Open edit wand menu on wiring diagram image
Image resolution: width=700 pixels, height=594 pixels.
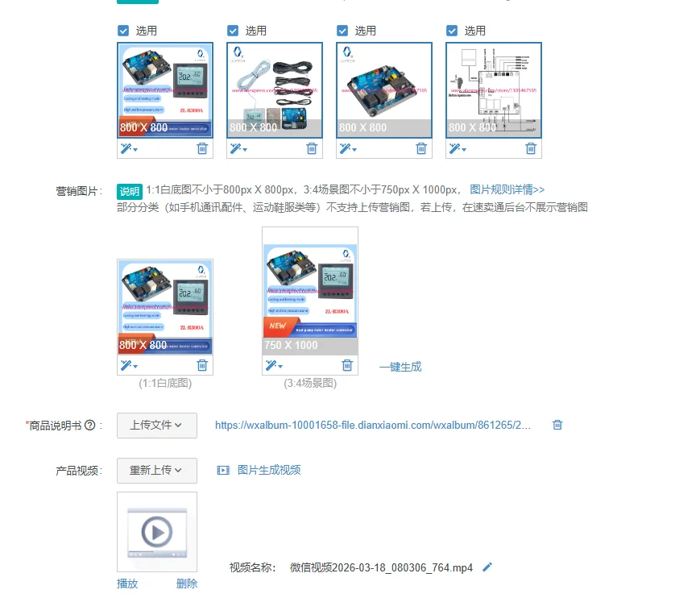tap(458, 148)
